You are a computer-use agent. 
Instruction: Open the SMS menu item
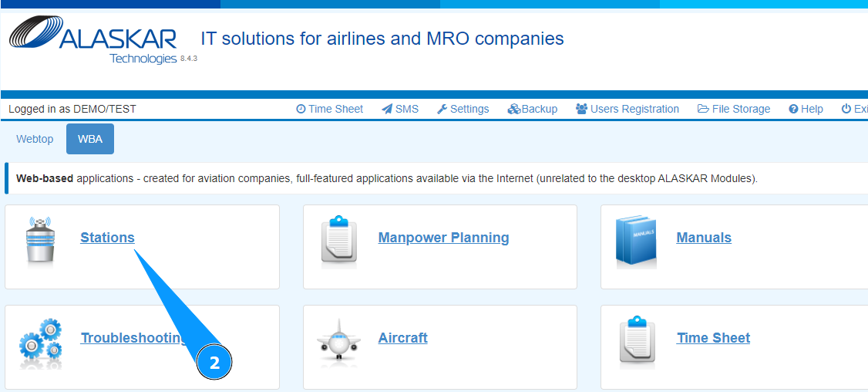[x=400, y=109]
